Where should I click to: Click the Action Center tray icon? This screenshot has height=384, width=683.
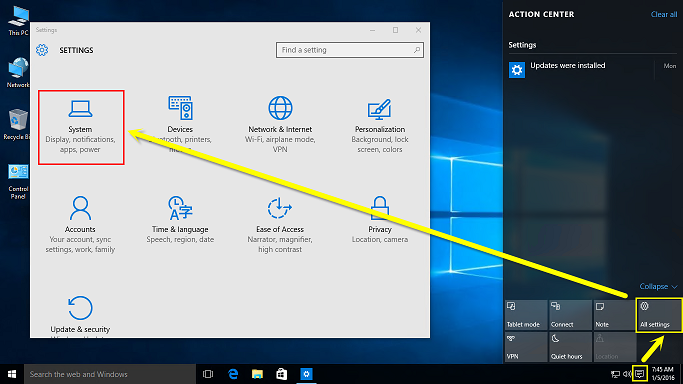point(639,374)
